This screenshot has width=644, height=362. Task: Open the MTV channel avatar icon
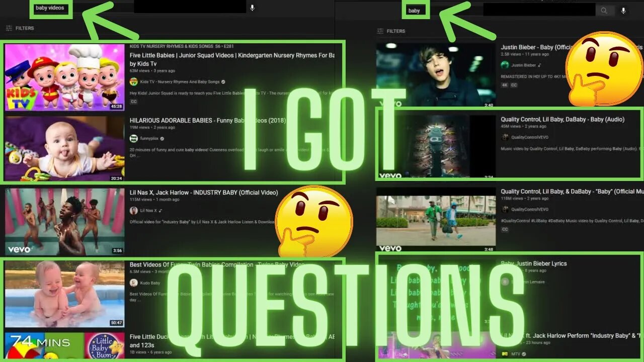pyautogui.click(x=505, y=354)
